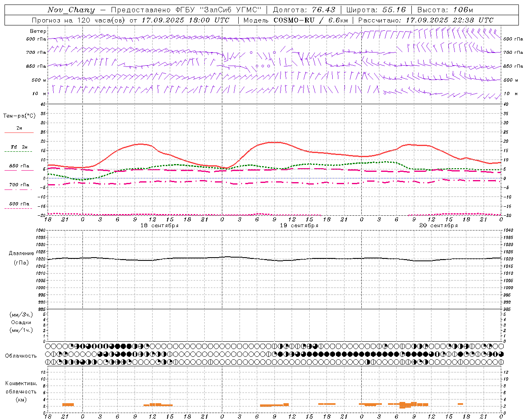Click the latitude value Широта: 55.16
Image resolution: width=525 pixels, height=420 pixels.
point(376,10)
